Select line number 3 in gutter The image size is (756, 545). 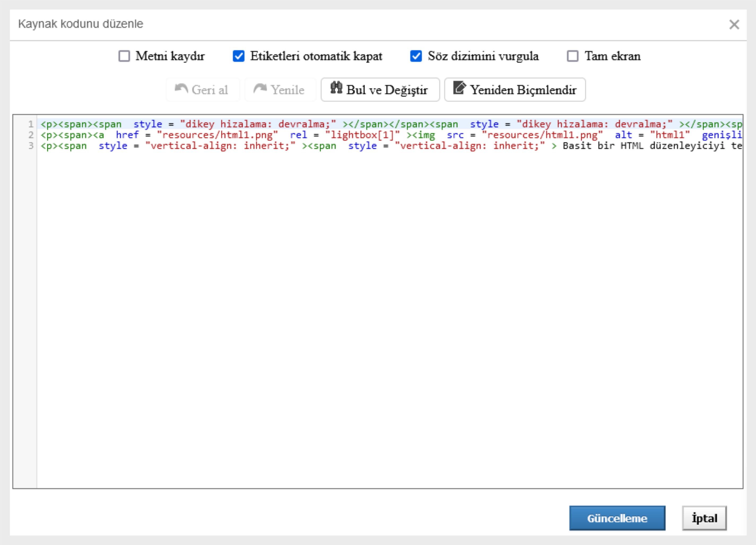click(x=31, y=146)
